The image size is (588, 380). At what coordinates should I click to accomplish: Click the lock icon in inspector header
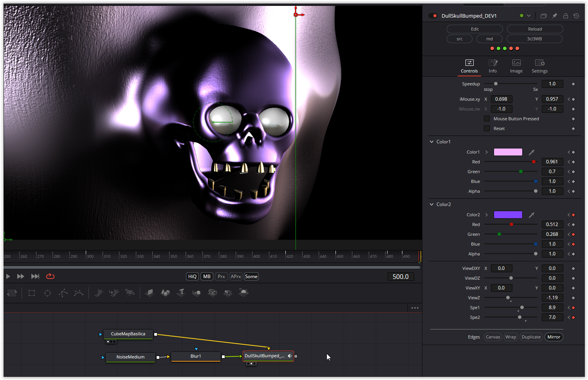tap(565, 16)
